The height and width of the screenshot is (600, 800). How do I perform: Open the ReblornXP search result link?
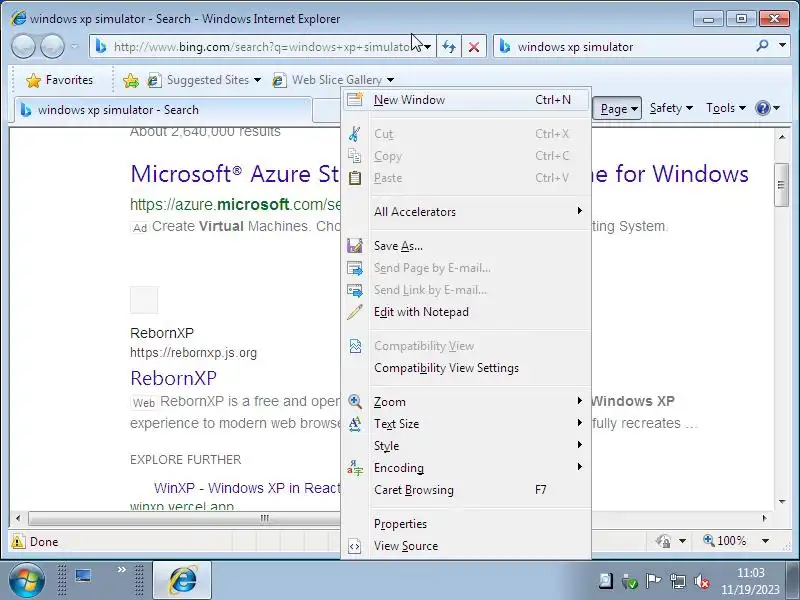tap(173, 378)
